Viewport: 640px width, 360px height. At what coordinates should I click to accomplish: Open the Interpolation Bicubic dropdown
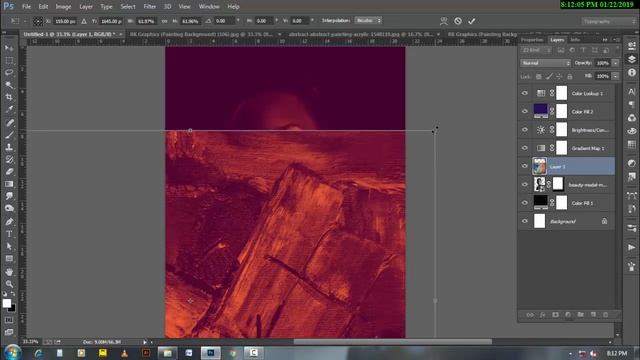pyautogui.click(x=368, y=20)
